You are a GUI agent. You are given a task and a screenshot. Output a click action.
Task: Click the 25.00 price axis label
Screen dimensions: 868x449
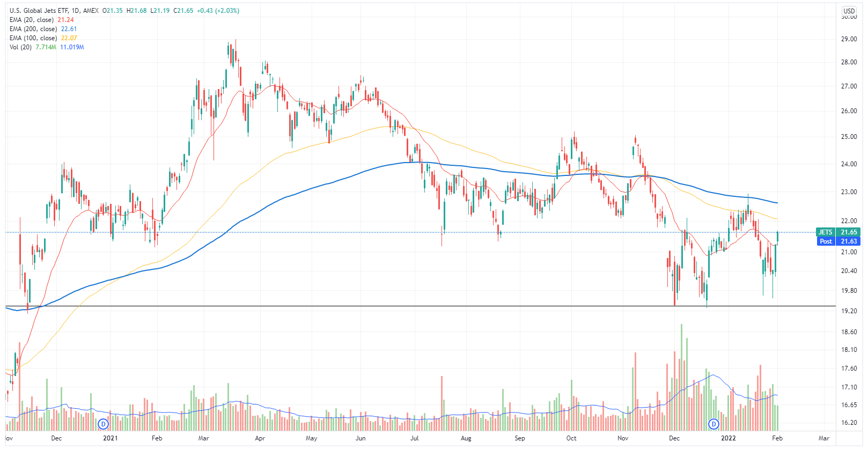click(849, 137)
